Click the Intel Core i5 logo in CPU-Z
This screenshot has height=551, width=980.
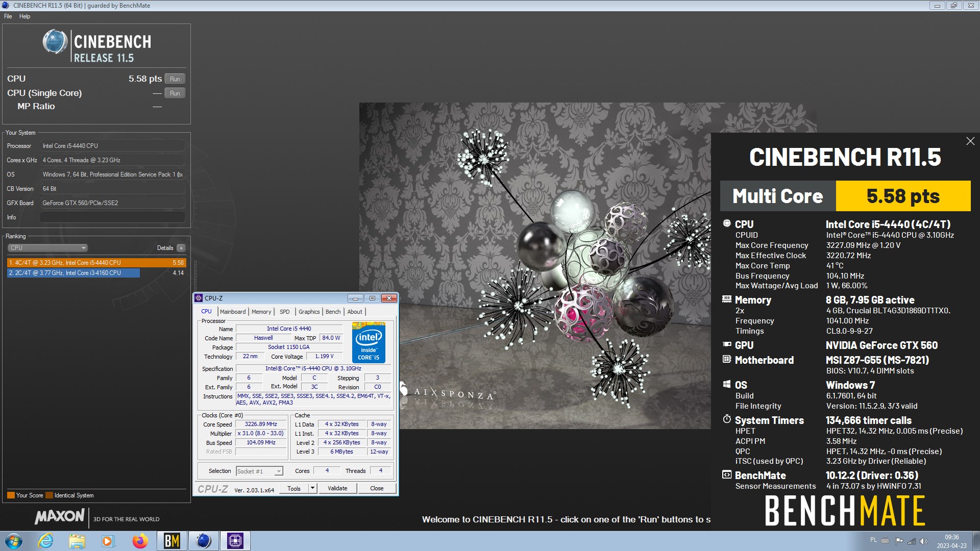coord(369,342)
